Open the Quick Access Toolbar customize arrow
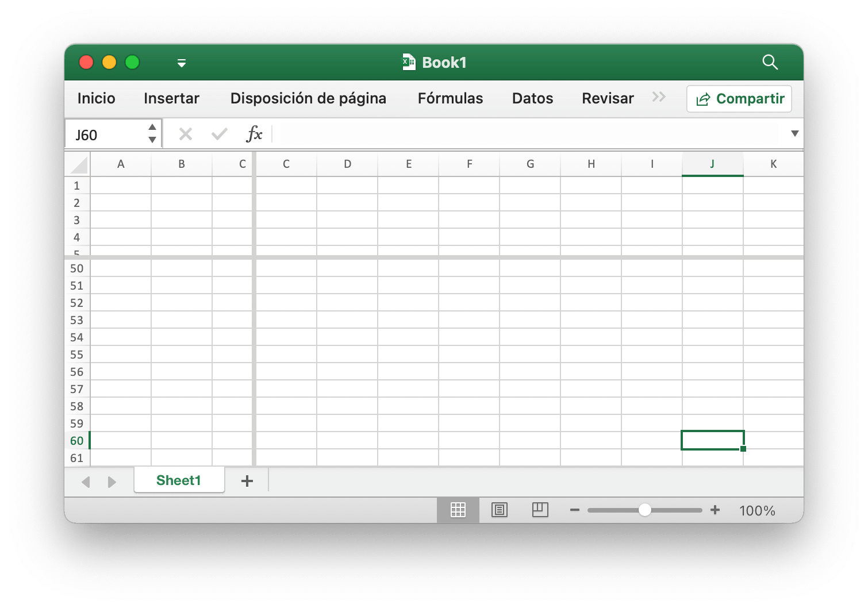 (182, 63)
